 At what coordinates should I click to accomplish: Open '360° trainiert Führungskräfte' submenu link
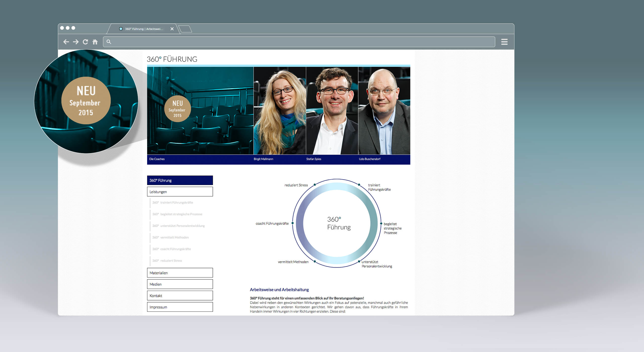point(173,202)
